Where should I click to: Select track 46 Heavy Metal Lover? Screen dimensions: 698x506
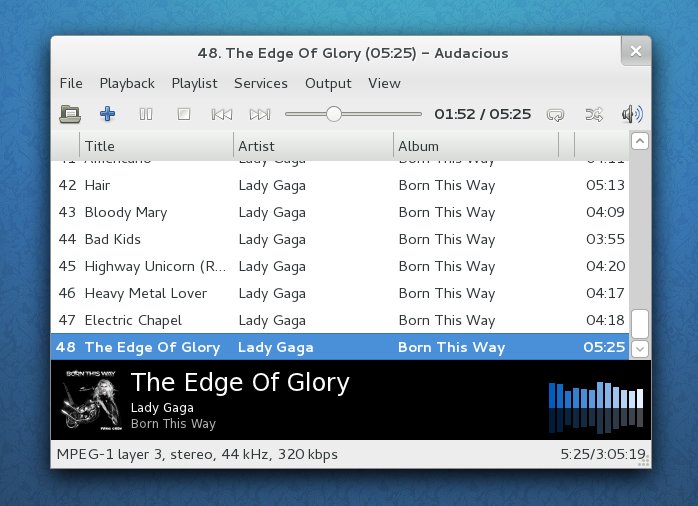(x=340, y=293)
